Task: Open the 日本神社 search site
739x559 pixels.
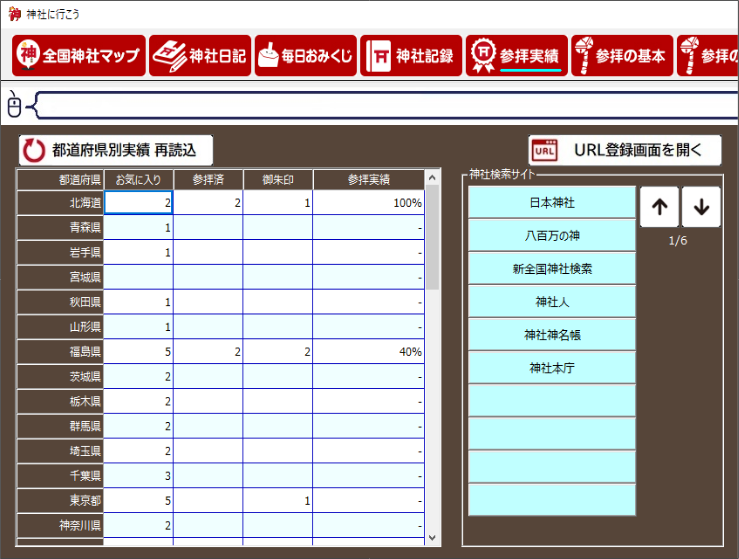Action: (551, 203)
